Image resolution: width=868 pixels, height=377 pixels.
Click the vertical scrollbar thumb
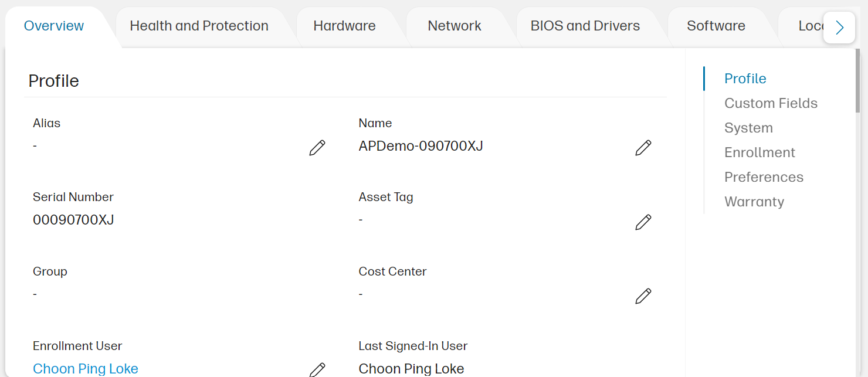click(x=857, y=82)
